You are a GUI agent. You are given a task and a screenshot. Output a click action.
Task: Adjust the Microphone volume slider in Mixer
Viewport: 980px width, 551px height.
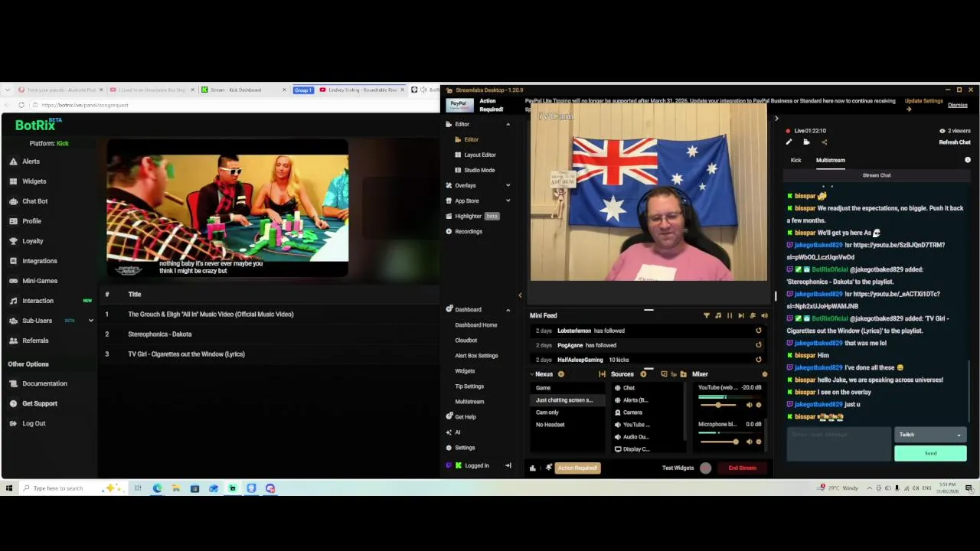(718, 442)
